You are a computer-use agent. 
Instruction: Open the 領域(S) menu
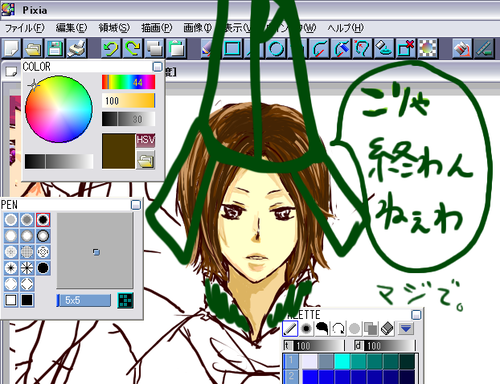(x=114, y=28)
